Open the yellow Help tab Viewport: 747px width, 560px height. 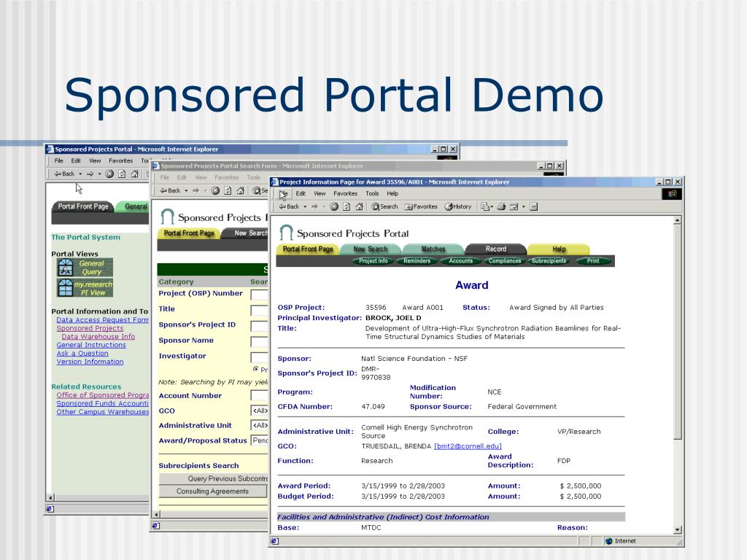click(559, 249)
